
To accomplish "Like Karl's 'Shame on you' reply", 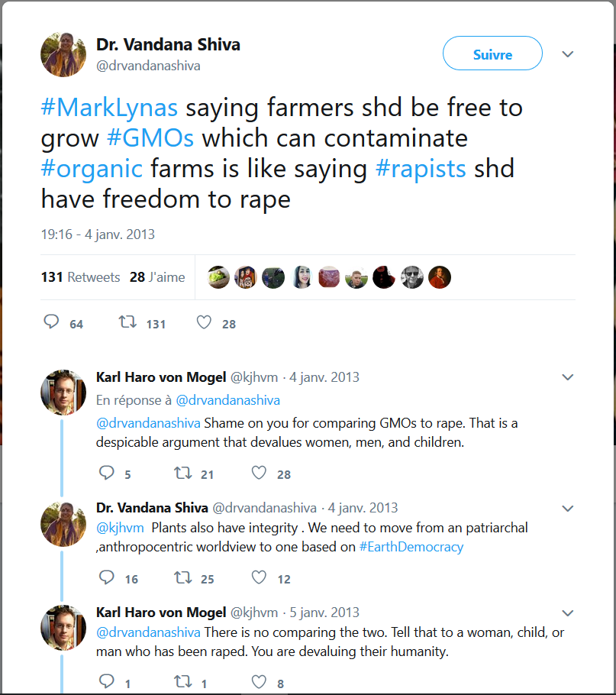I will pos(260,474).
